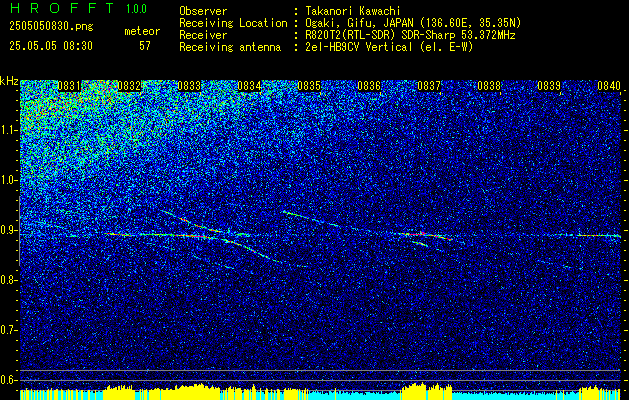Click the 2el-HB9CV Vertical antenna text
This screenshot has width=629, height=400.
click(389, 47)
